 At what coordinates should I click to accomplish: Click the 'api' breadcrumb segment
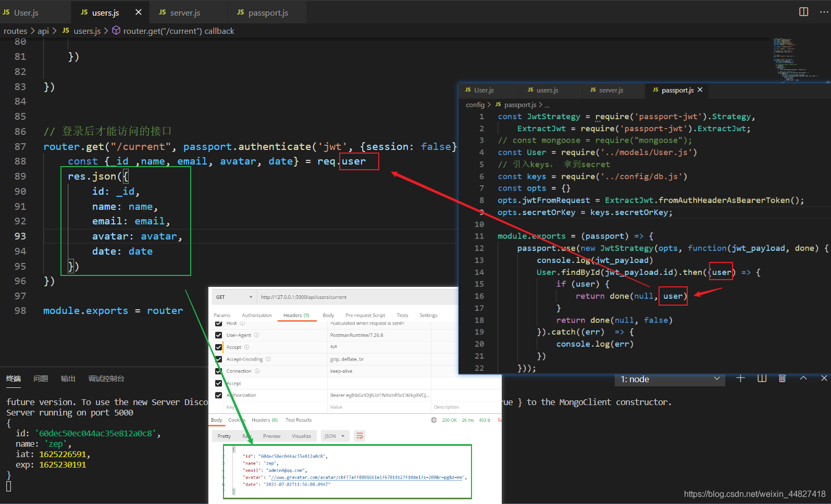[x=43, y=31]
